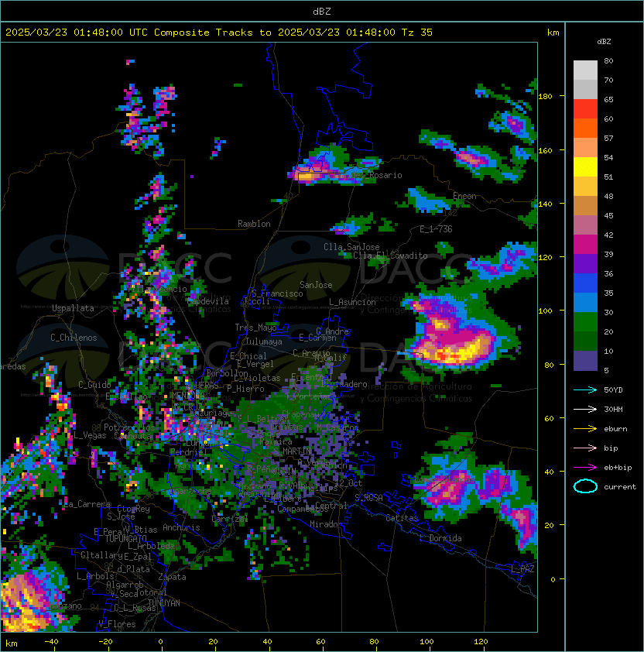Click the 'P_Hierro' map label

[245, 389]
